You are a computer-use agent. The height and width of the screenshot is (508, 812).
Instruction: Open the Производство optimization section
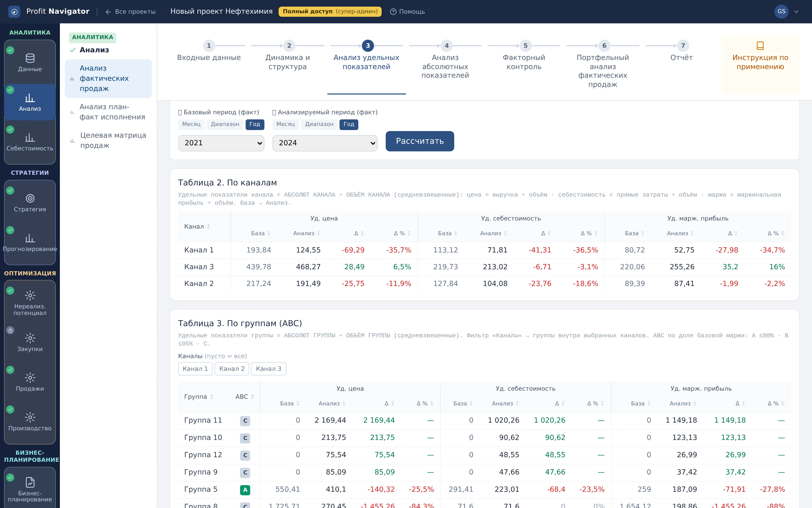click(30, 422)
